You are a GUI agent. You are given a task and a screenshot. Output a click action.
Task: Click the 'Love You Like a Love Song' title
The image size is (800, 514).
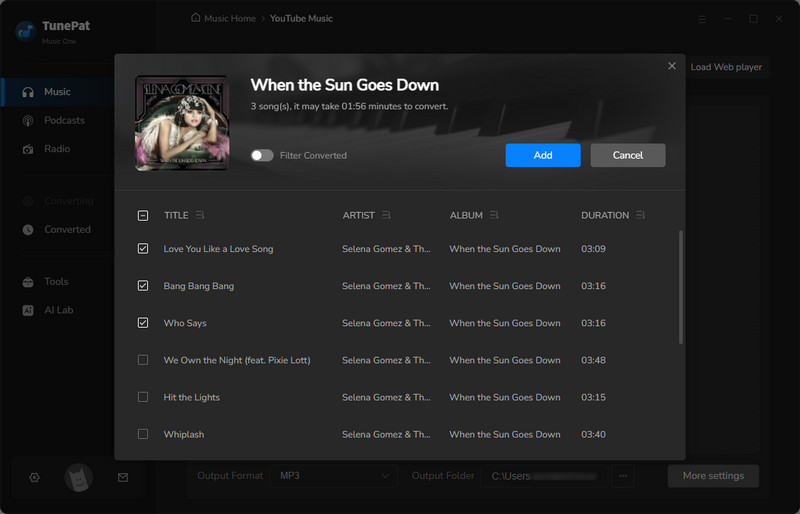(x=218, y=249)
